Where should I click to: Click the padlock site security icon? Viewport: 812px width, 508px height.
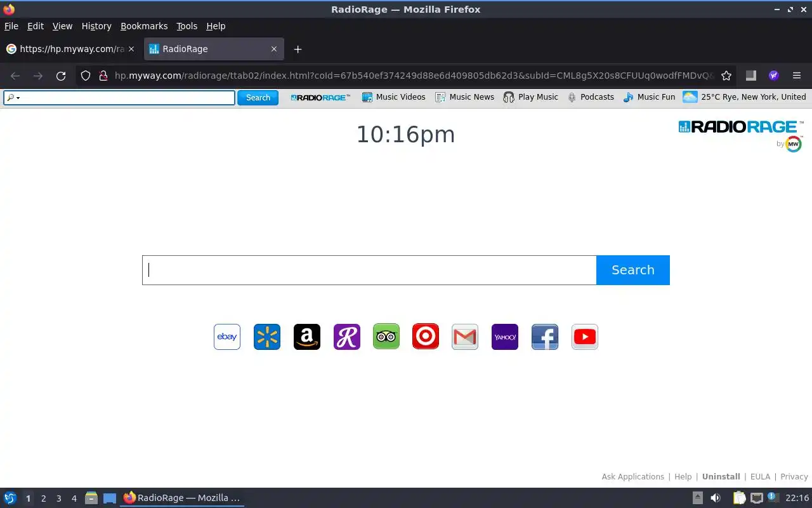103,76
